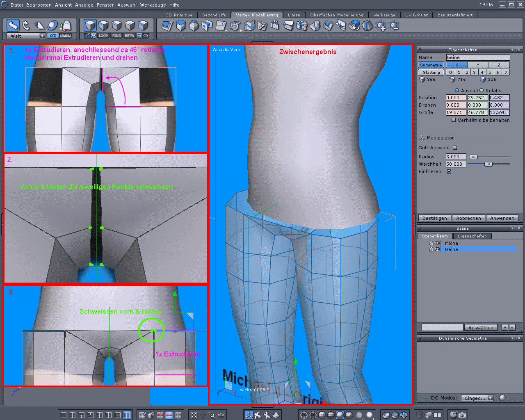Click the up arrow beside Auswählen
The width and height of the screenshot is (525, 420).
point(512,327)
